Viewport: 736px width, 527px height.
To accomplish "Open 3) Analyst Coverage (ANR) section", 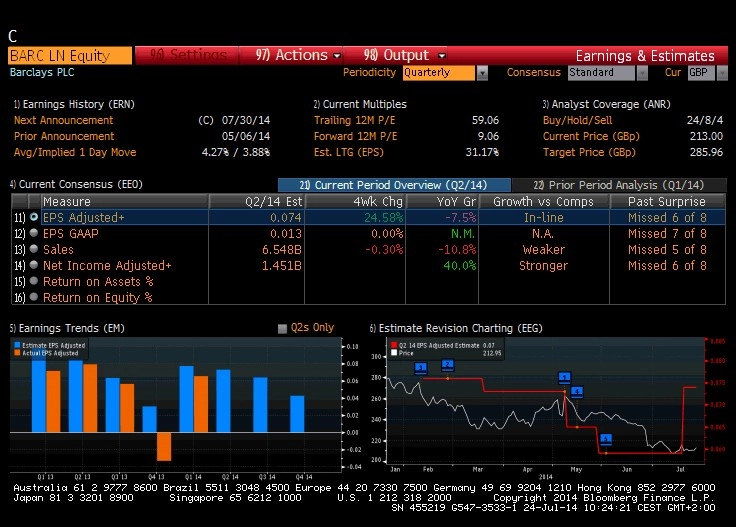I will coord(606,104).
